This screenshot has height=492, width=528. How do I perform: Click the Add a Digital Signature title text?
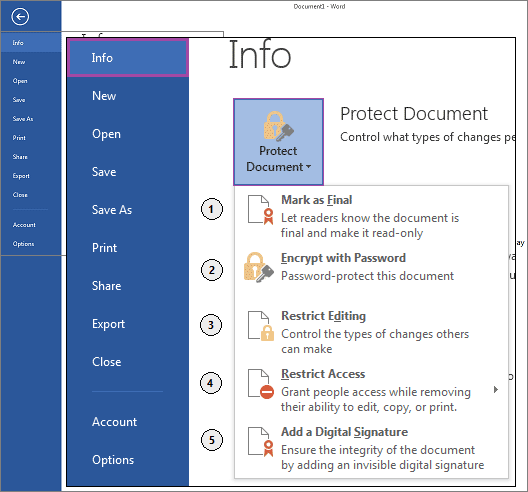344,432
